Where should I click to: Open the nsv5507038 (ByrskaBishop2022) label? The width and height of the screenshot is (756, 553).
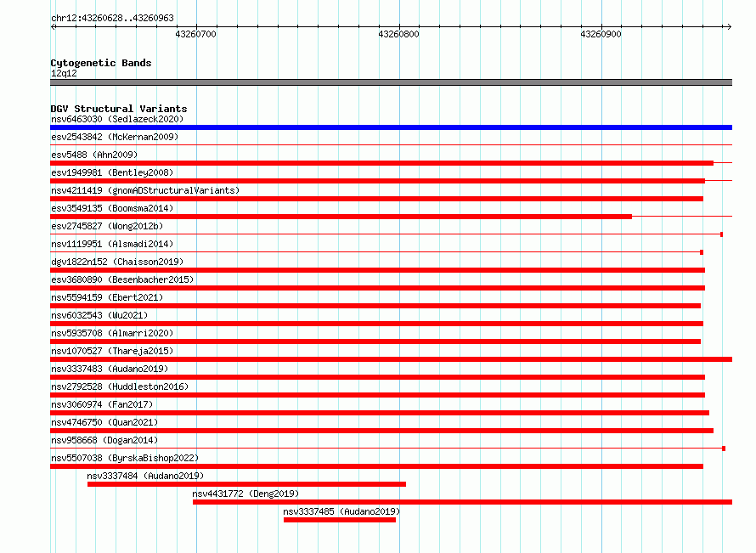125,458
